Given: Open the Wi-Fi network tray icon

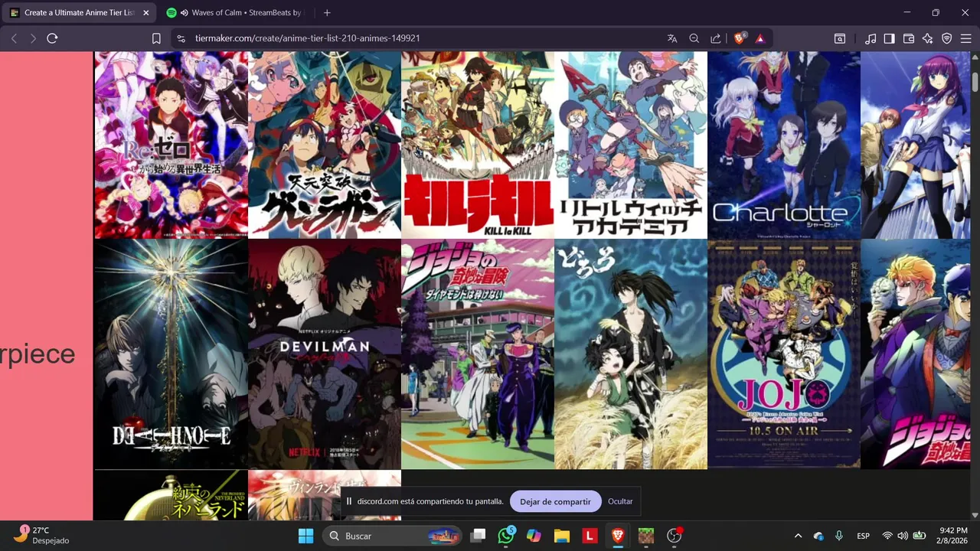Looking at the screenshot, I should tap(887, 536).
